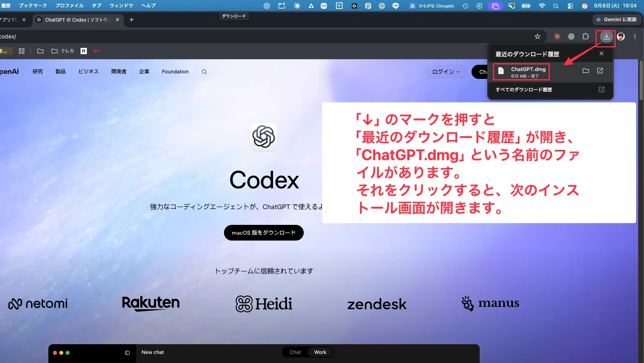
Task: Open the Chrome profile avatar
Action: click(x=621, y=36)
